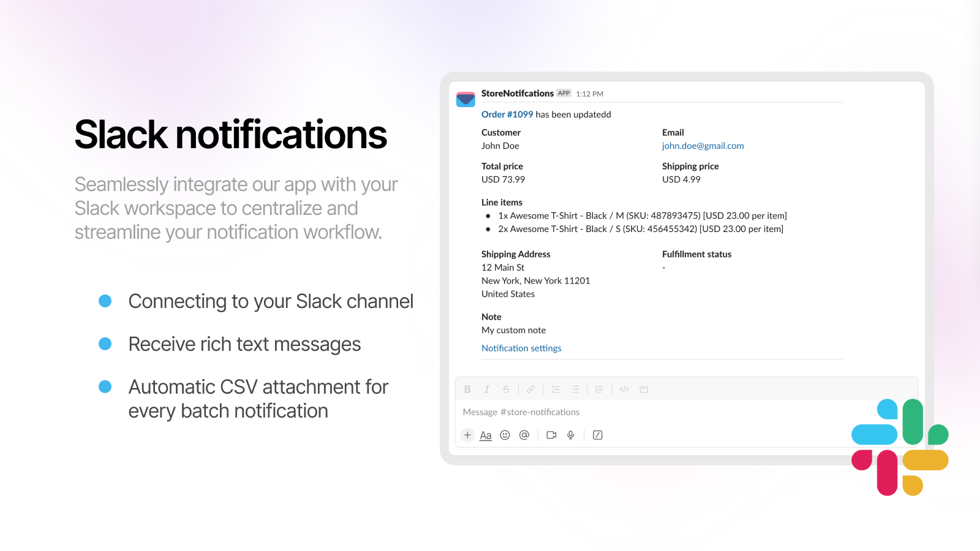Viewport: 980px width, 551px height.
Task: Click the 'Total price' label
Action: coord(502,167)
